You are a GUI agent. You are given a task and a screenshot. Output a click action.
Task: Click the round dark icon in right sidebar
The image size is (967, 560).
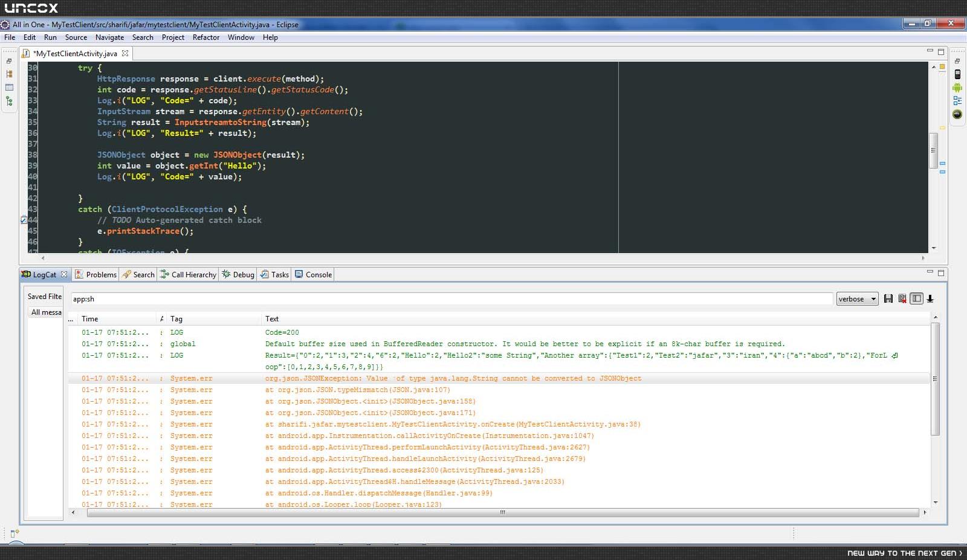point(957,114)
